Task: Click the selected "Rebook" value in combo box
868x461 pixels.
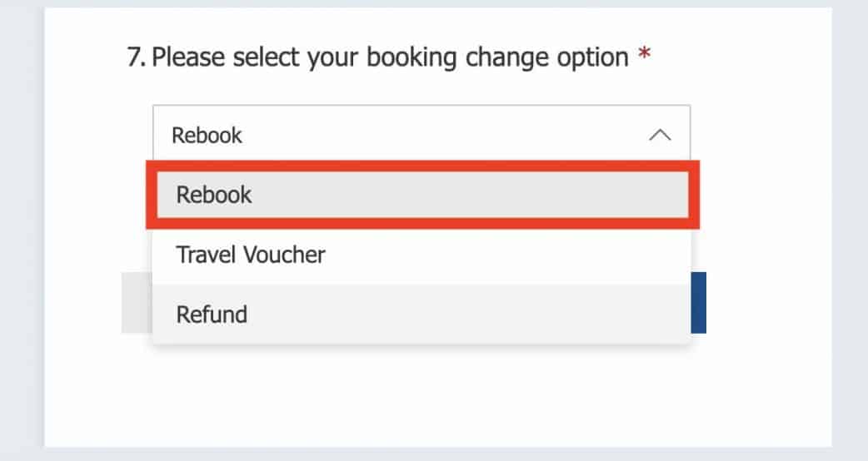Action: (x=207, y=135)
